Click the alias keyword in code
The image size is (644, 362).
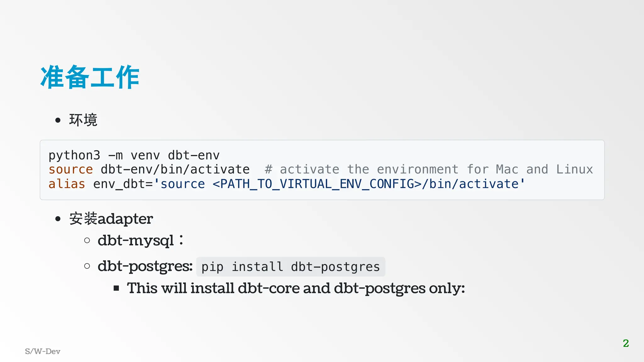coord(67,184)
